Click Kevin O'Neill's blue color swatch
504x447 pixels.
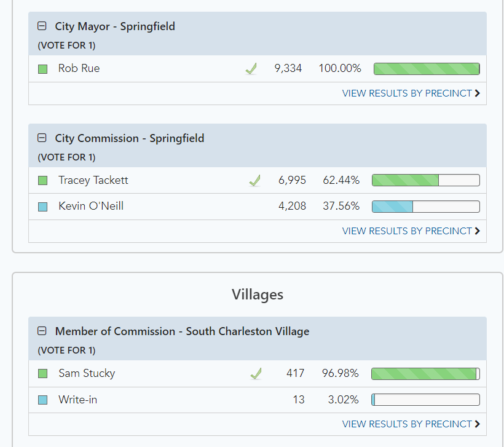click(43, 207)
